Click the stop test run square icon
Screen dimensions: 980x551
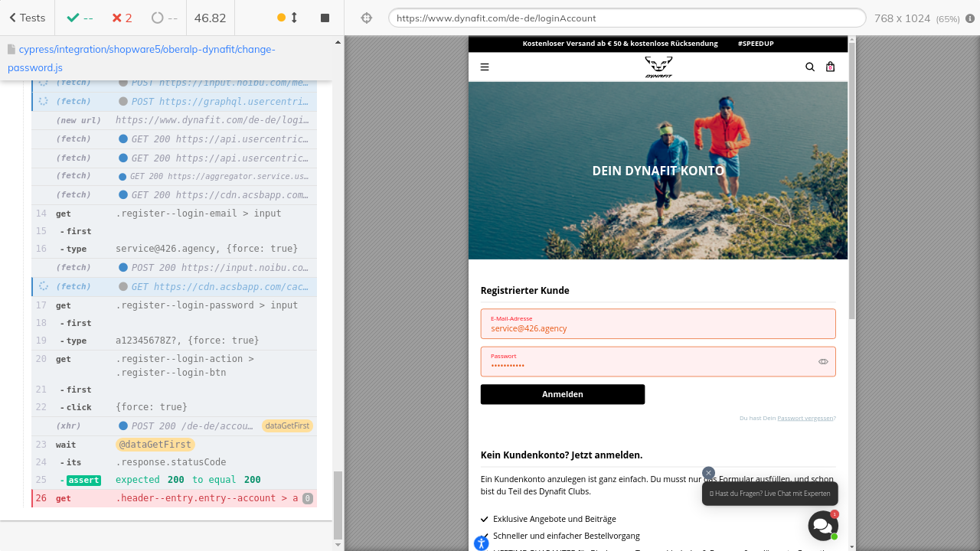(x=325, y=18)
